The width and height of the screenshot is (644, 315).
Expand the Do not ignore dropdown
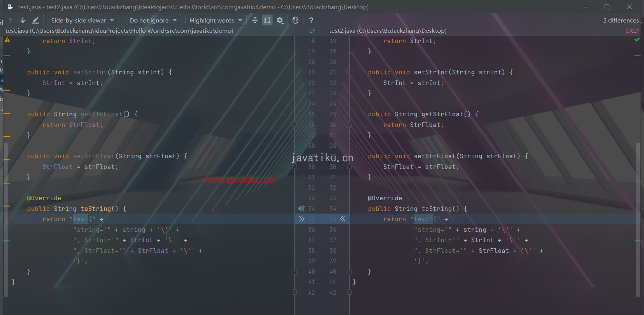(x=153, y=21)
